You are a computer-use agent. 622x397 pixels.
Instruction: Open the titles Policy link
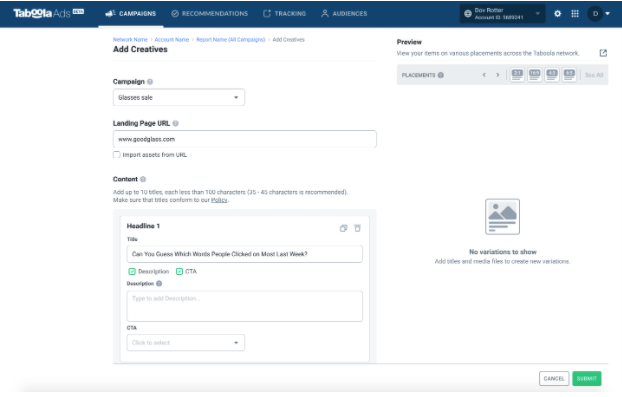pos(219,200)
